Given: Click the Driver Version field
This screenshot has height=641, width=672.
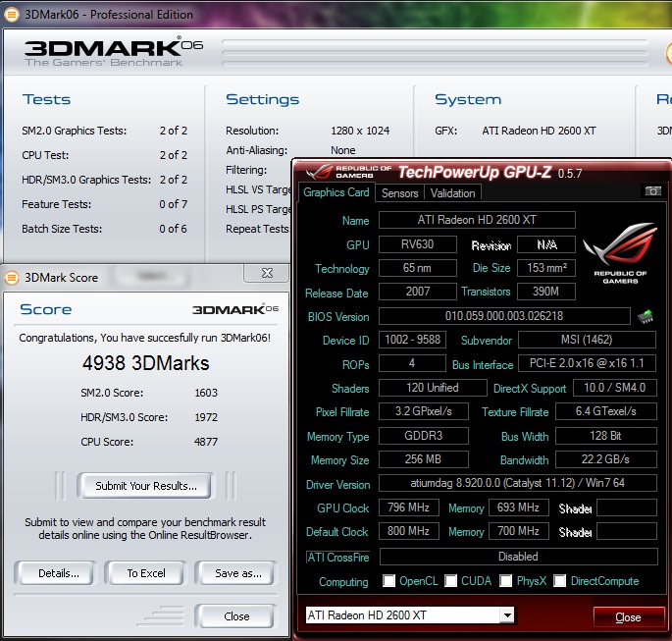Looking at the screenshot, I should click(518, 483).
